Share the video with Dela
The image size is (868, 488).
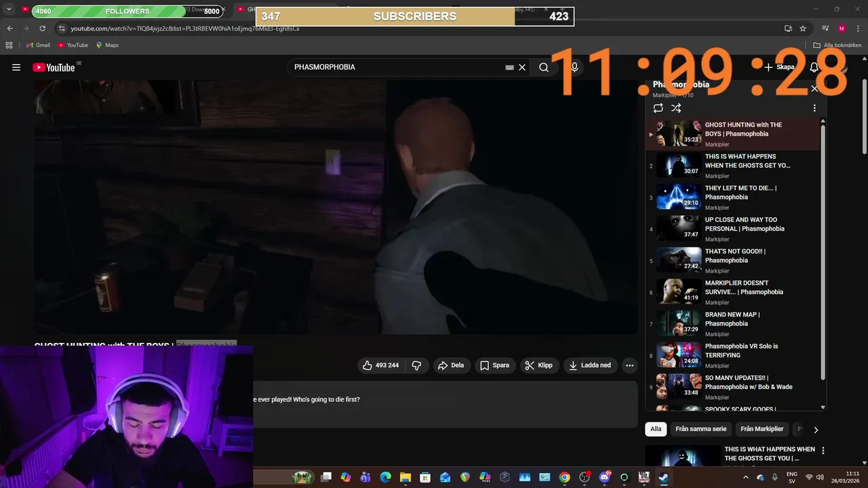pyautogui.click(x=452, y=365)
